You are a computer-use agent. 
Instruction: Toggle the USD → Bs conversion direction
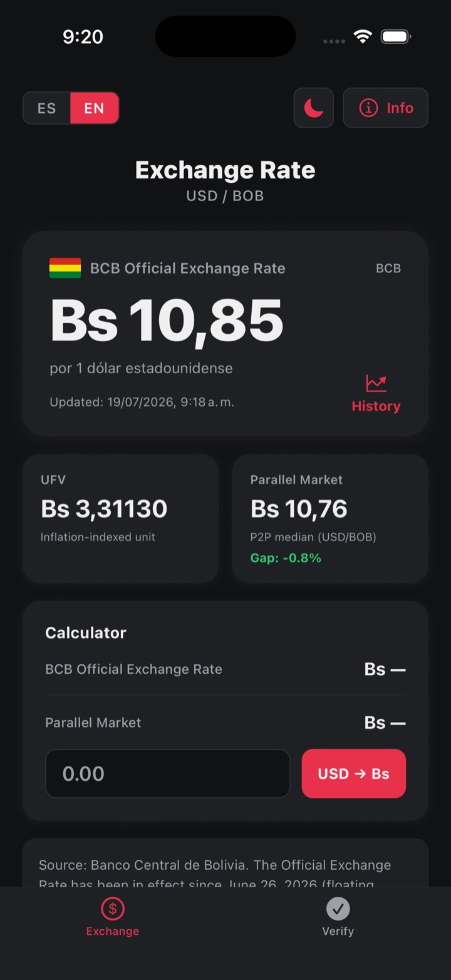(x=354, y=773)
